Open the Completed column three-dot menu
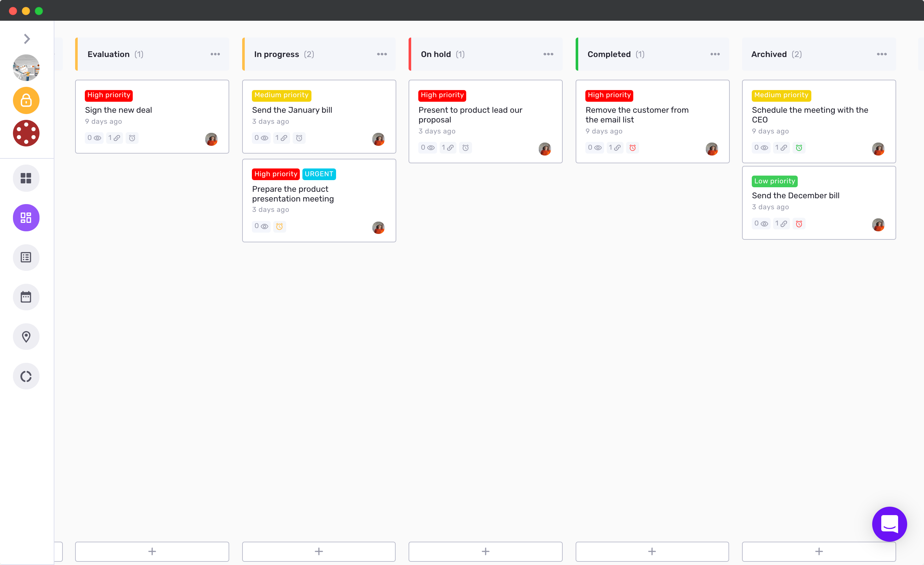The width and height of the screenshot is (924, 565). point(715,54)
